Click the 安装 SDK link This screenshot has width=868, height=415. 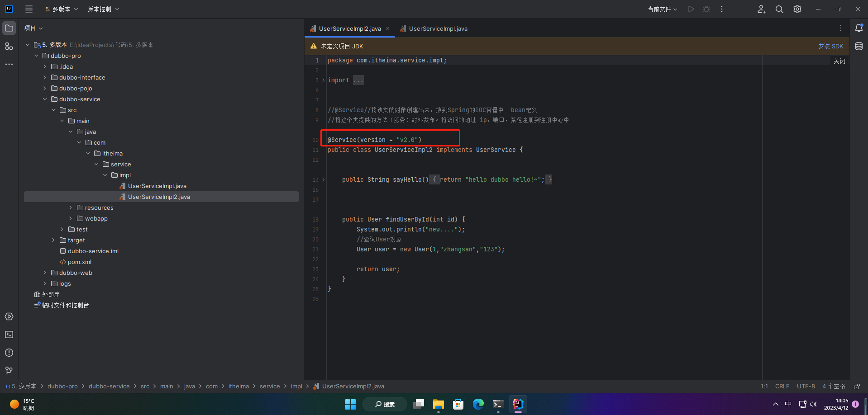[830, 46]
